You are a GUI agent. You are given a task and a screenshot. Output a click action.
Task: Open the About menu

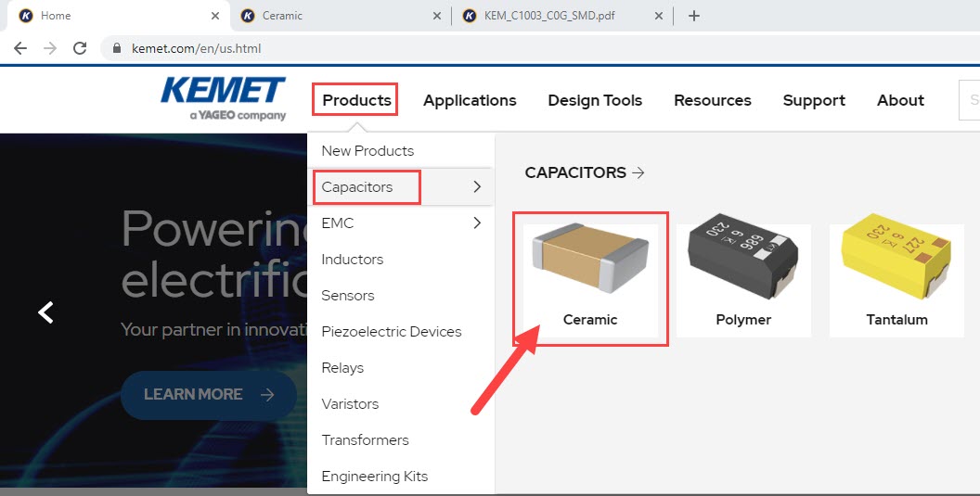[x=900, y=100]
